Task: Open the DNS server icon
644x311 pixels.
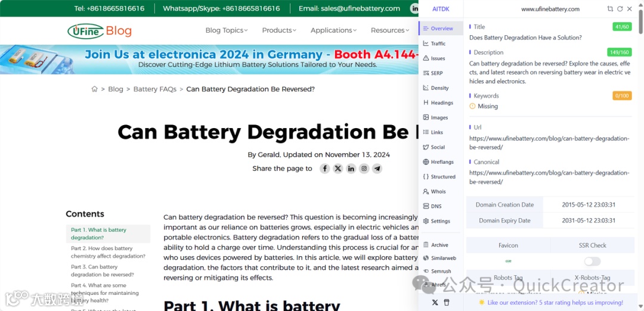Action: tap(426, 206)
